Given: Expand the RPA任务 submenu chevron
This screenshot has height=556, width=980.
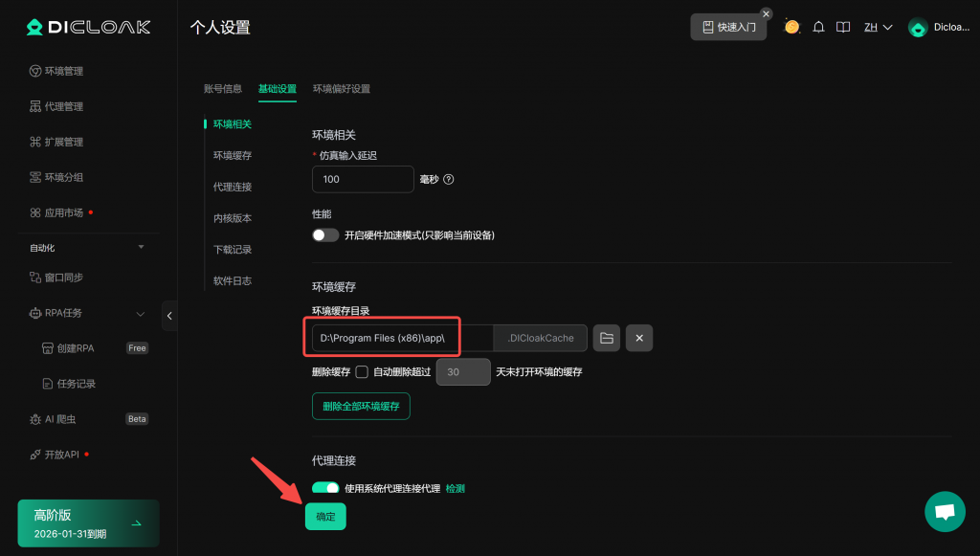Looking at the screenshot, I should tap(141, 313).
